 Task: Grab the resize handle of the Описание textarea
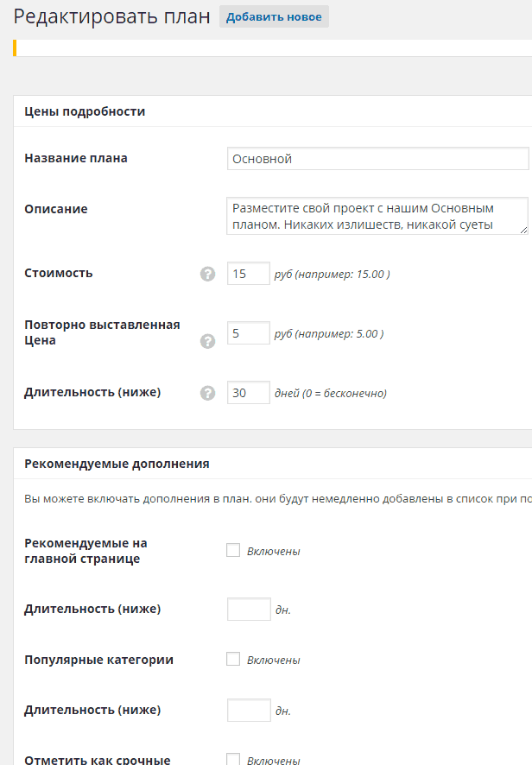click(523, 230)
